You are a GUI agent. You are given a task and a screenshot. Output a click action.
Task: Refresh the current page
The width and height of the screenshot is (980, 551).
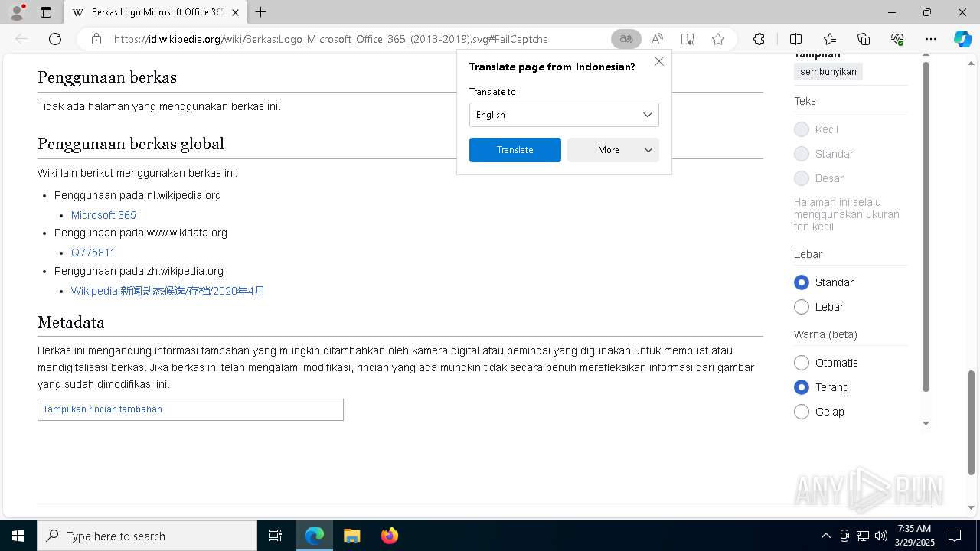55,39
